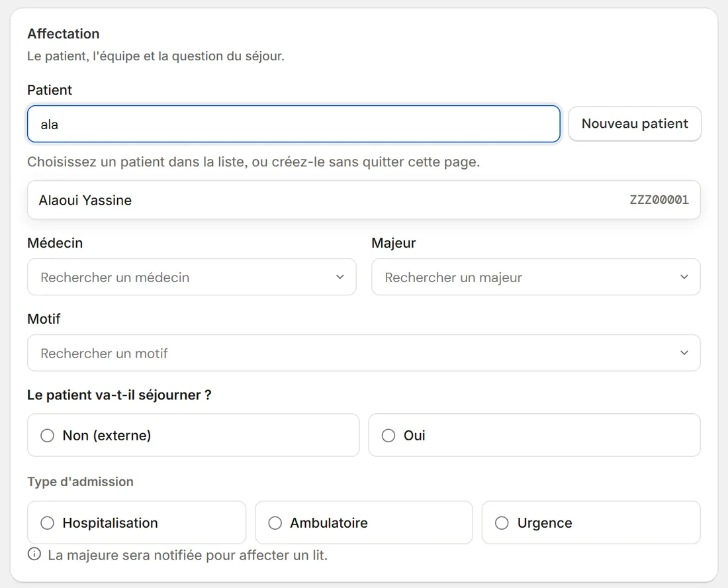
Task: Click the Patient field label
Action: (50, 90)
